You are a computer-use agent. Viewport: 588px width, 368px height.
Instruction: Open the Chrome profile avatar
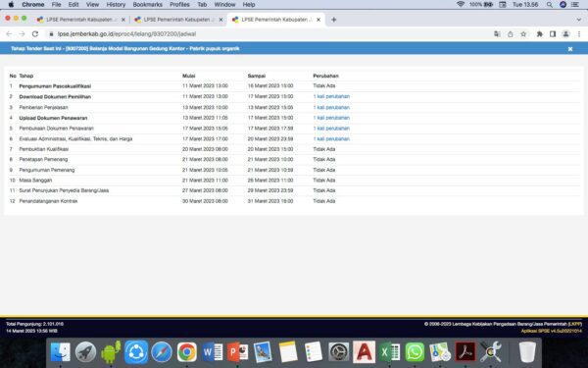pos(565,33)
